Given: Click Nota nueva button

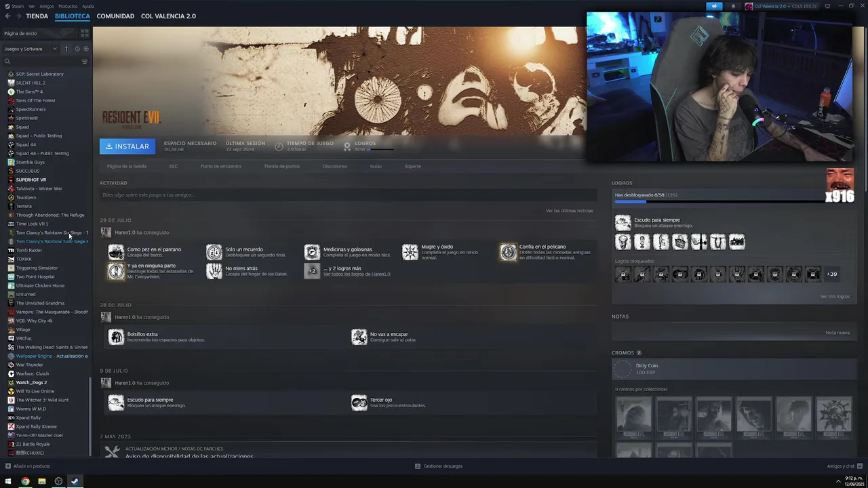Looking at the screenshot, I should tap(837, 333).
